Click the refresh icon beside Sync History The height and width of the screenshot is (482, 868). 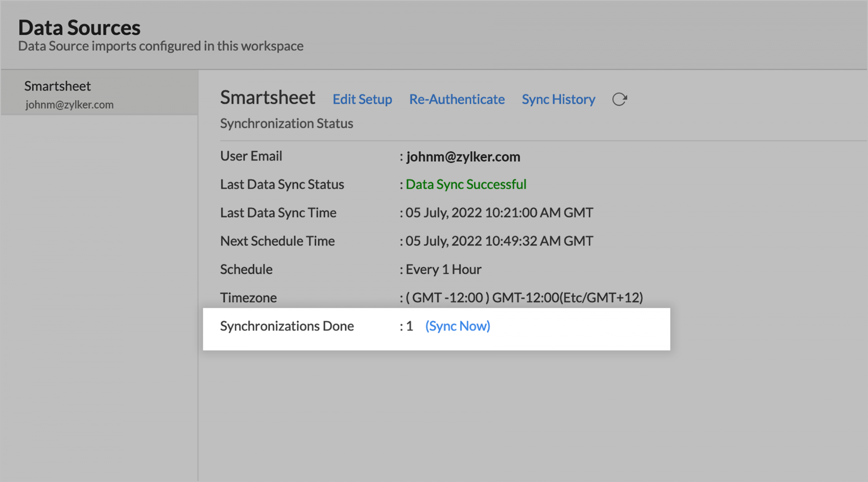click(x=619, y=99)
